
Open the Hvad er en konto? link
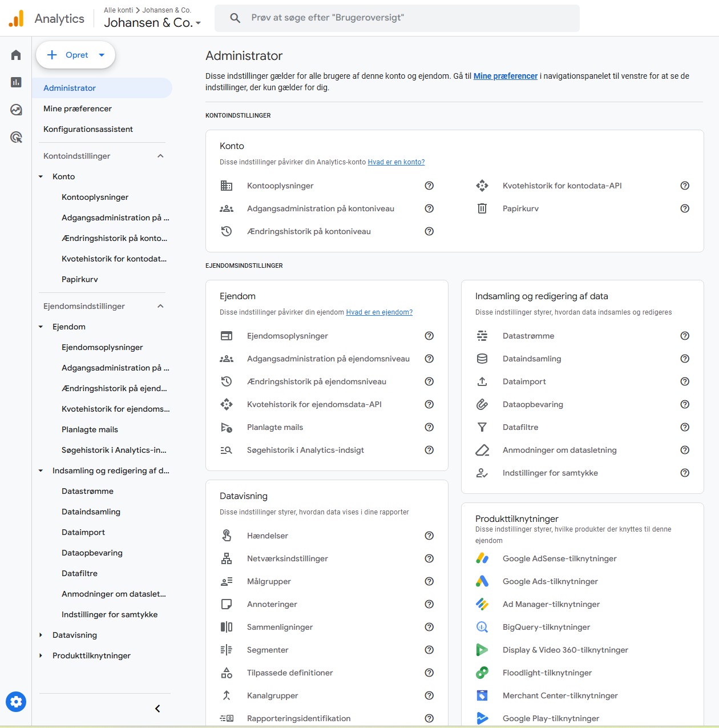pyautogui.click(x=396, y=162)
